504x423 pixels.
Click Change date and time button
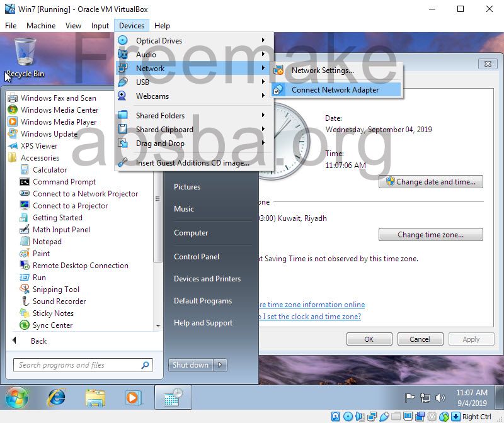pyautogui.click(x=431, y=181)
